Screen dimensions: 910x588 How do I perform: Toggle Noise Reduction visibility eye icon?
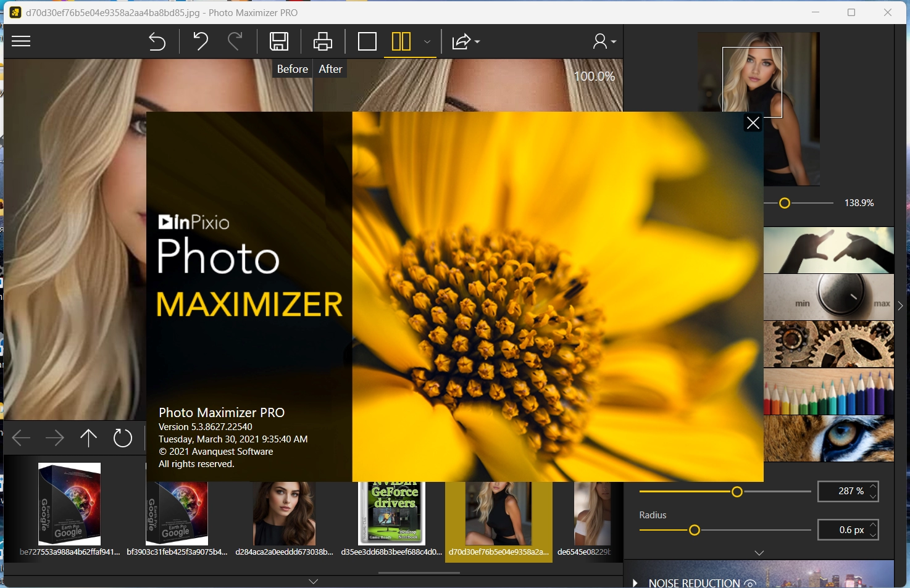(750, 583)
